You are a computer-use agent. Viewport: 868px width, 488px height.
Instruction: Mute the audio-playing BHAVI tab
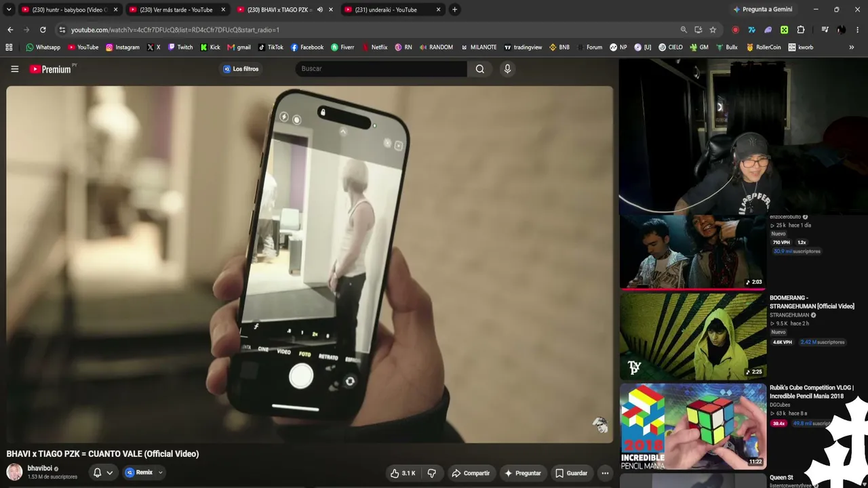coord(320,9)
